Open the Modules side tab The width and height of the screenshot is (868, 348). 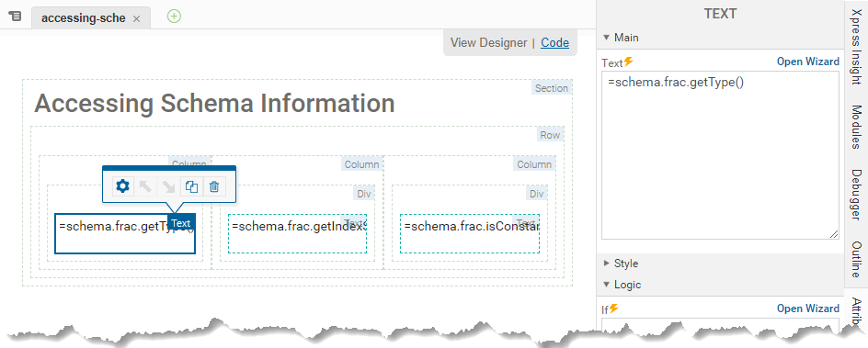pos(856,127)
